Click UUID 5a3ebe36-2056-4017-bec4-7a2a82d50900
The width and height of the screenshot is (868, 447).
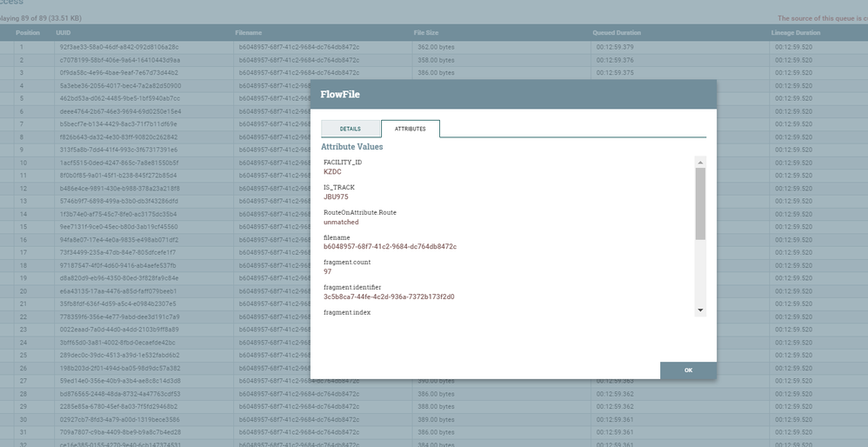[120, 86]
